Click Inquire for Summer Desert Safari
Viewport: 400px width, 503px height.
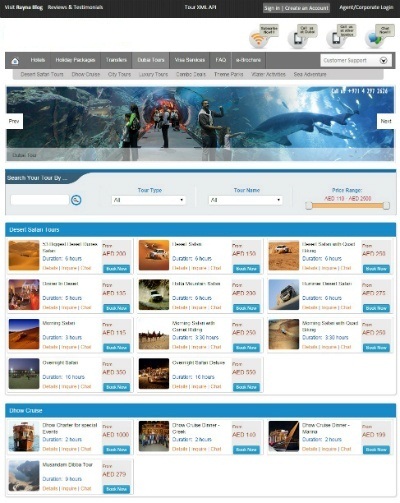click(x=329, y=307)
